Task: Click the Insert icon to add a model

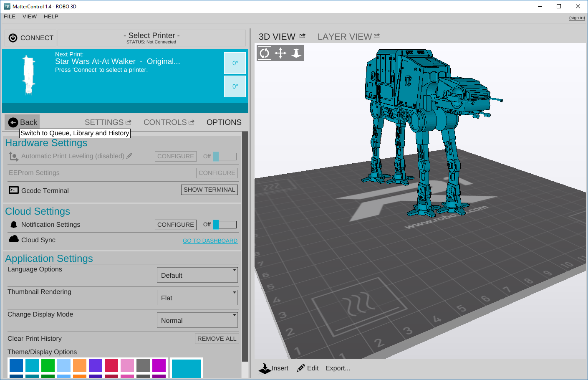Action: [265, 368]
